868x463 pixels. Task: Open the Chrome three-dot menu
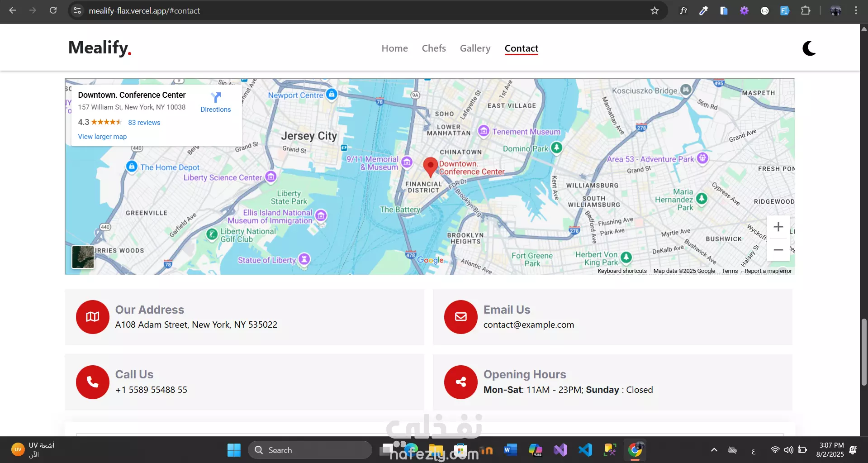(x=856, y=10)
